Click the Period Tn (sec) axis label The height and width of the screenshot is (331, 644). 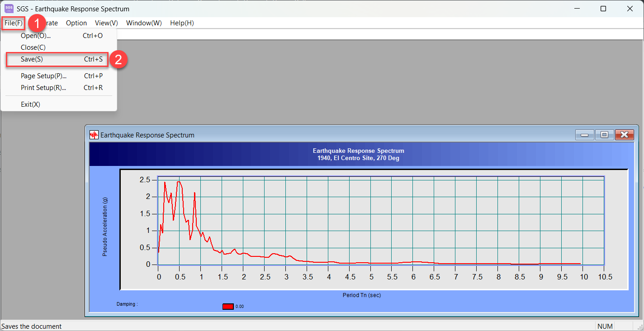click(x=362, y=295)
